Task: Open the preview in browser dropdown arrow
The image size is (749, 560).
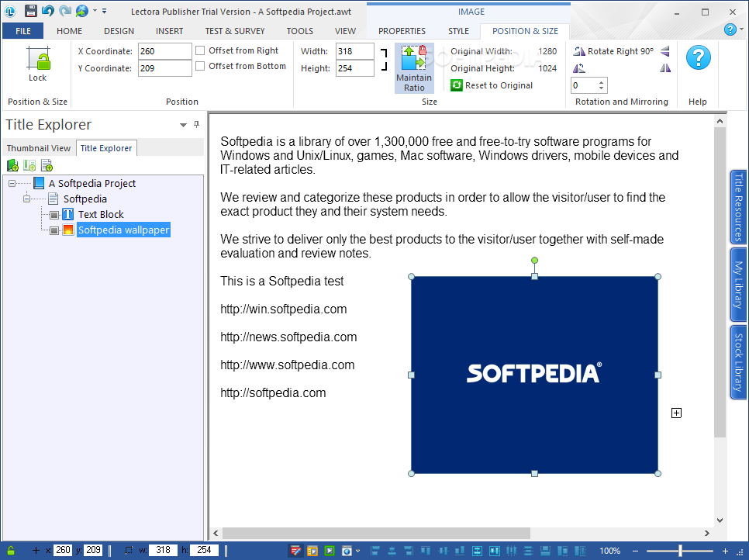Action: coord(357,551)
